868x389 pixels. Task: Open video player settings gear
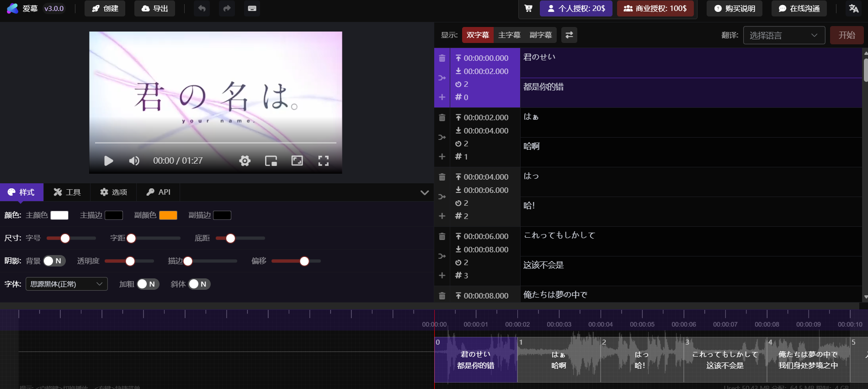coord(245,160)
